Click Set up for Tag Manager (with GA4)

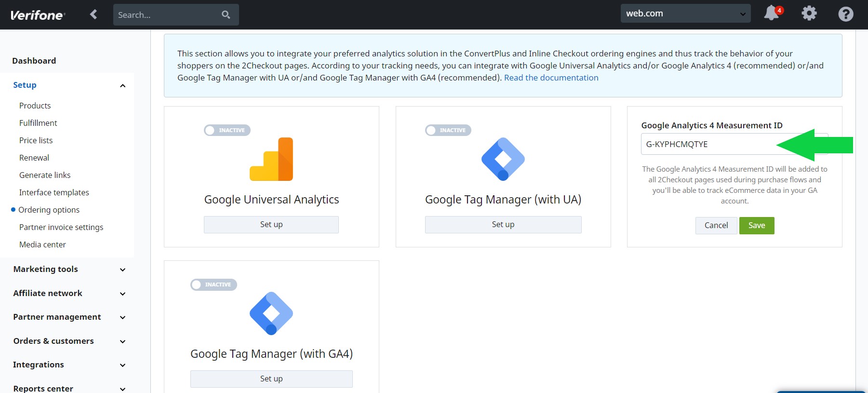point(271,379)
